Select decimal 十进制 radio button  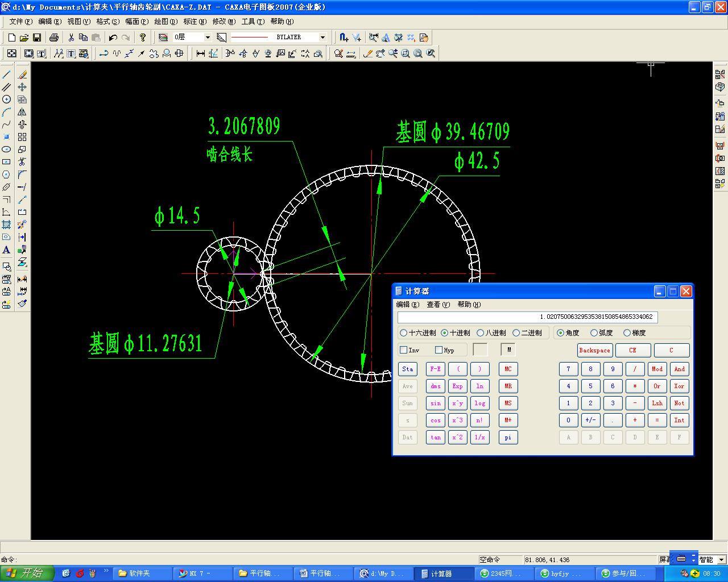pyautogui.click(x=456, y=333)
